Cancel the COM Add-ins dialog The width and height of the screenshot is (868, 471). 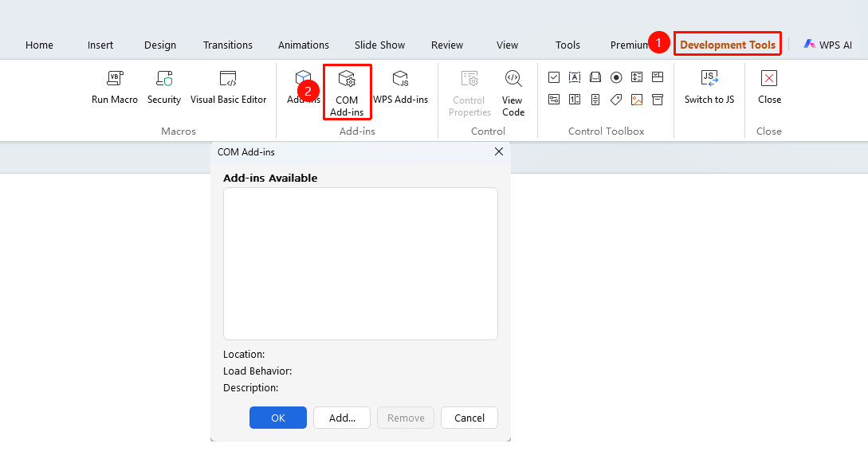[x=469, y=418]
